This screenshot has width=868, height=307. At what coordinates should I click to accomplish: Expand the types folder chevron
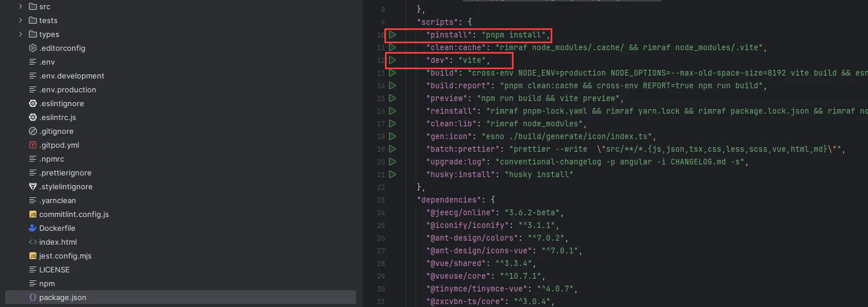(x=21, y=34)
